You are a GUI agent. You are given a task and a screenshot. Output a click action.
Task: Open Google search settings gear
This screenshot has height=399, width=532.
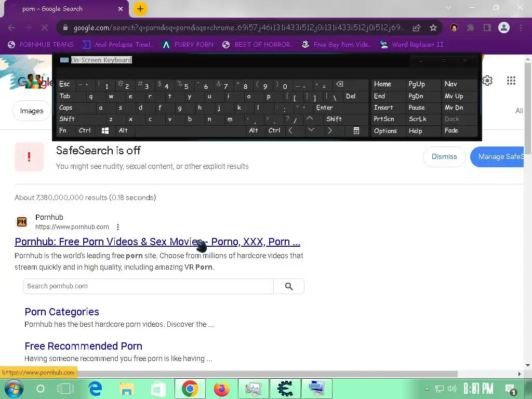pyautogui.click(x=487, y=81)
